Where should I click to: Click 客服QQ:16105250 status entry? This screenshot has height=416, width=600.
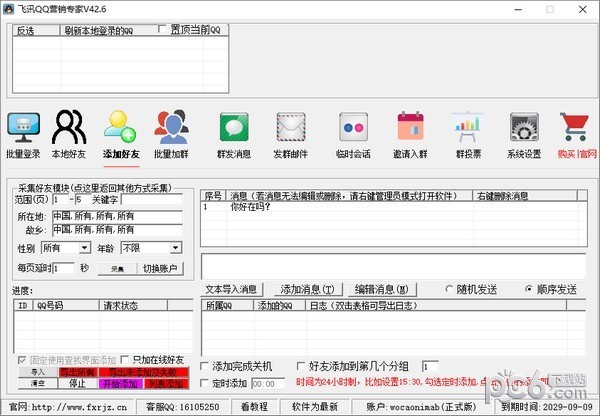[183, 407]
